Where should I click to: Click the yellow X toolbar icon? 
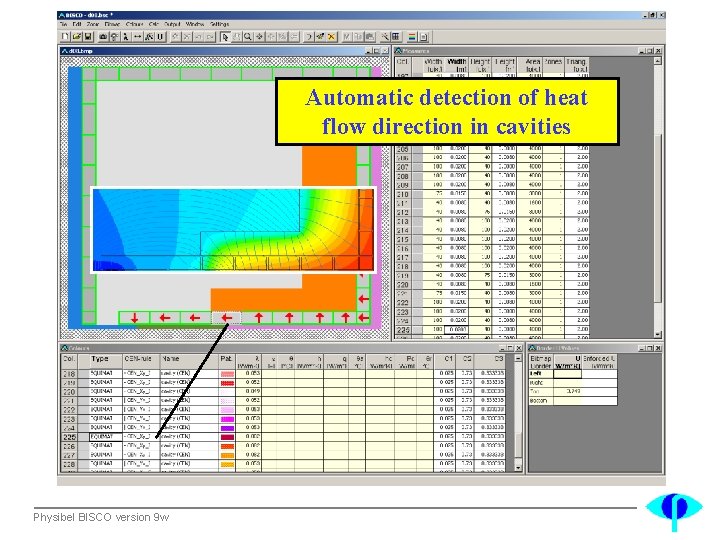point(332,37)
